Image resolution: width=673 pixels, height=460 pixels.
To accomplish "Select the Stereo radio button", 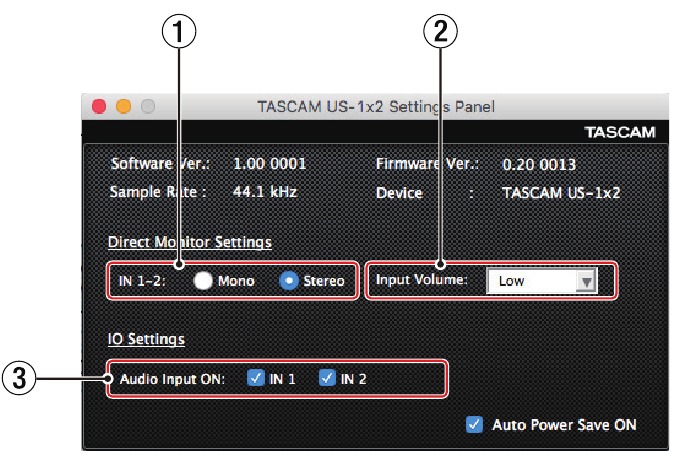I will (289, 281).
